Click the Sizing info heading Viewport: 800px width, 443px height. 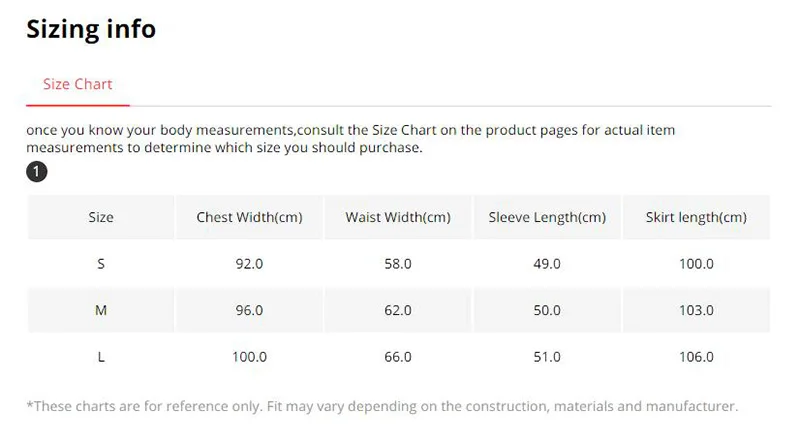(91, 29)
